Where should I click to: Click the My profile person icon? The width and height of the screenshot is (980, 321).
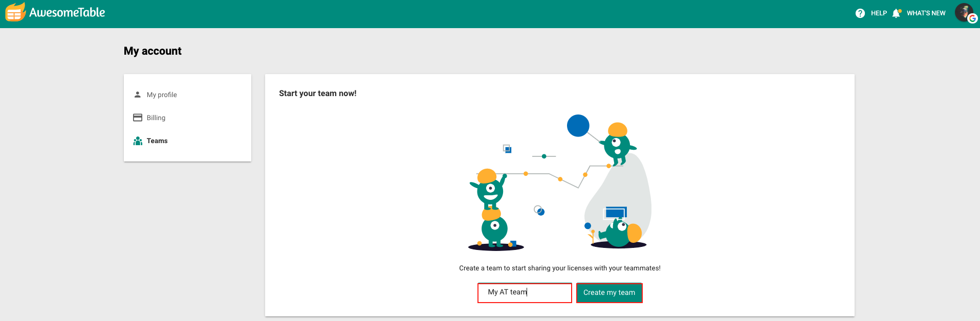[137, 95]
